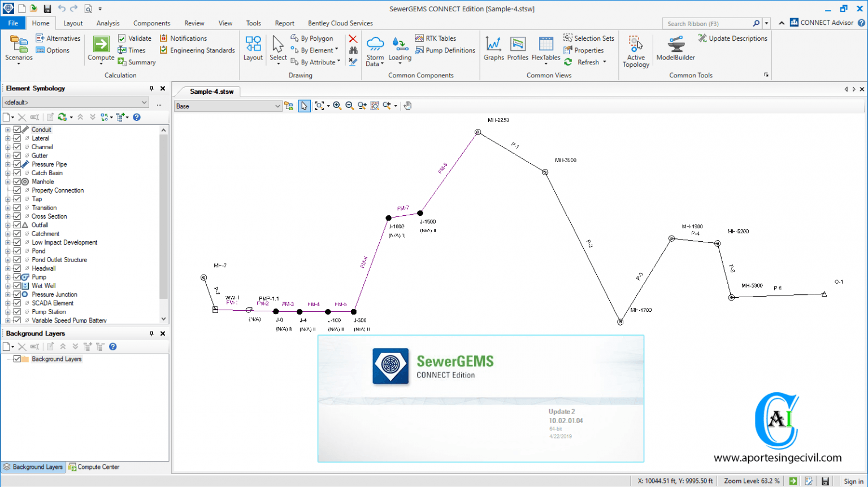
Task: Activate the Pan hand tool
Action: 407,106
